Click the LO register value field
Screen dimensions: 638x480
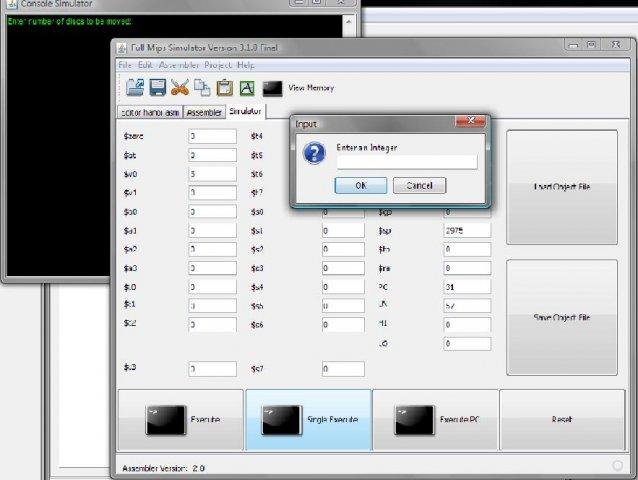click(x=467, y=344)
